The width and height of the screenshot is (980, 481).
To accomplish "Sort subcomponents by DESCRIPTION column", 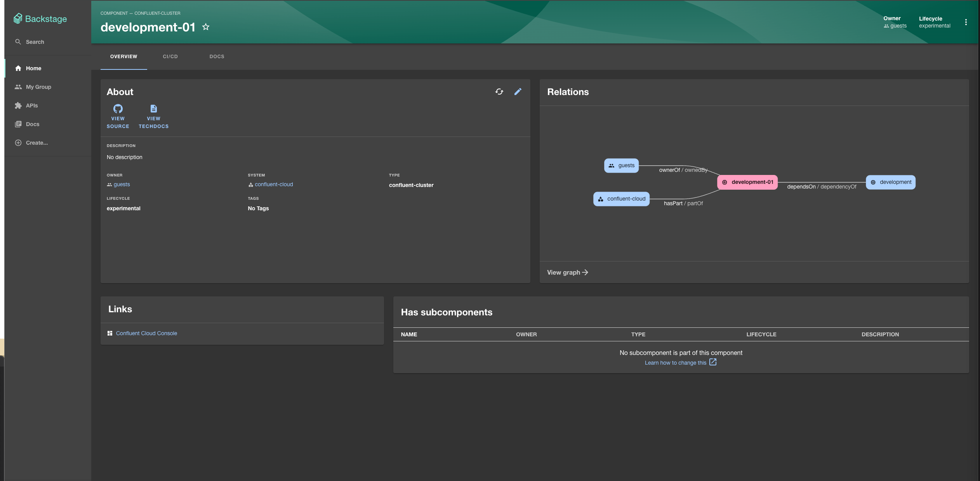I will click(880, 335).
